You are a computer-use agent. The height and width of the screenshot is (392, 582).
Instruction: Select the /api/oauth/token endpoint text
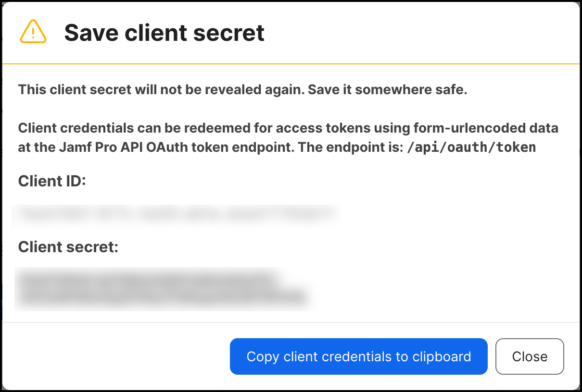click(471, 147)
